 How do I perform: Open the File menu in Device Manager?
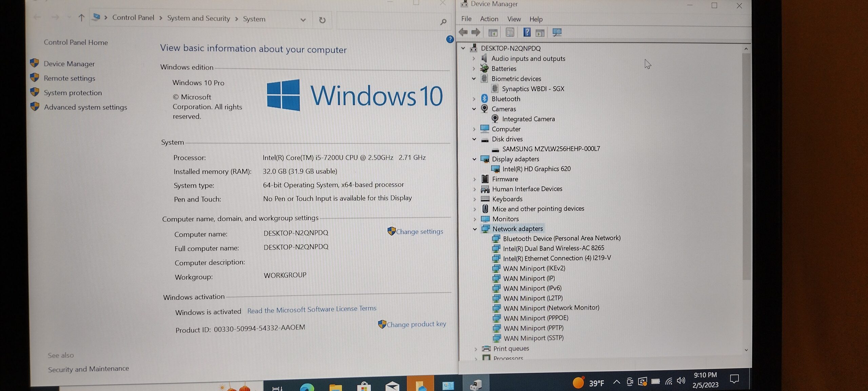[x=466, y=19]
